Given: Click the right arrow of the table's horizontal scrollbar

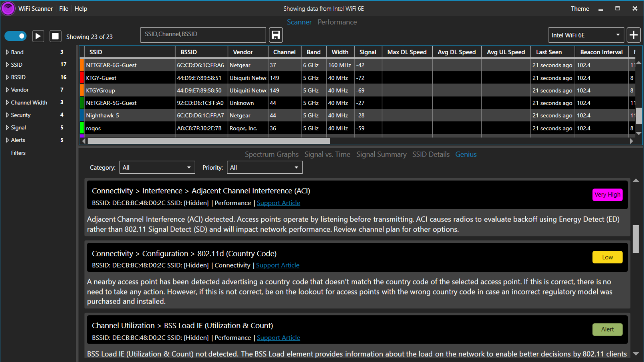Looking at the screenshot, I should (632, 141).
